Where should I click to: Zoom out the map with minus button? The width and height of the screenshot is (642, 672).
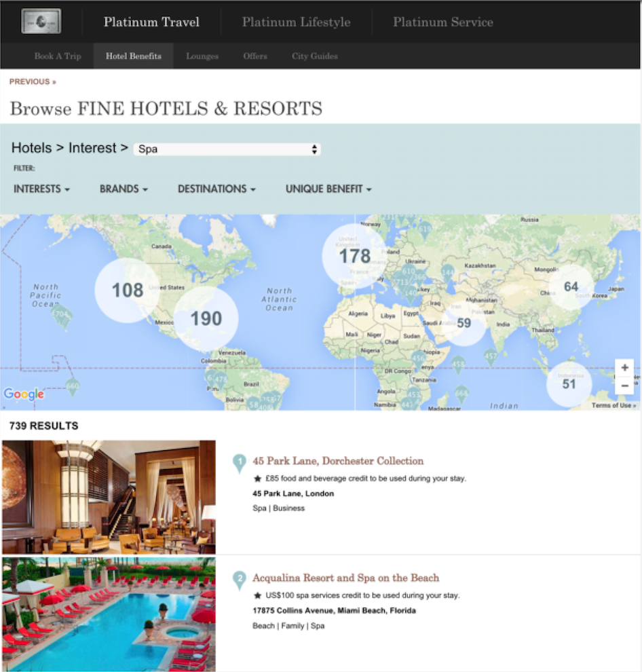click(624, 386)
